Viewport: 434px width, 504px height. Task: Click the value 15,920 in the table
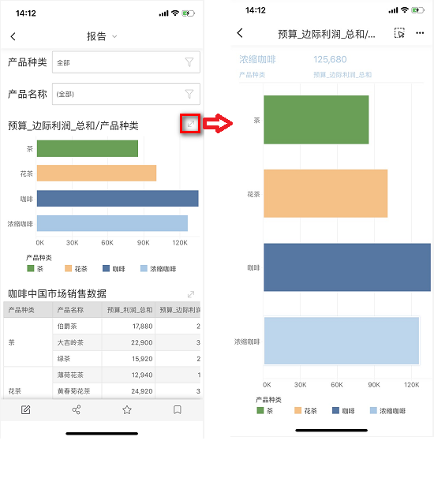[142, 359]
